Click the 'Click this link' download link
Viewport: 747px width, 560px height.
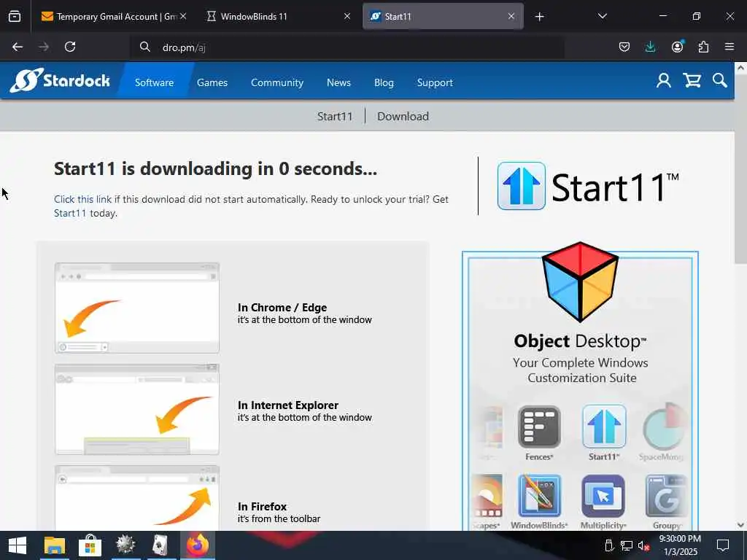pos(83,199)
